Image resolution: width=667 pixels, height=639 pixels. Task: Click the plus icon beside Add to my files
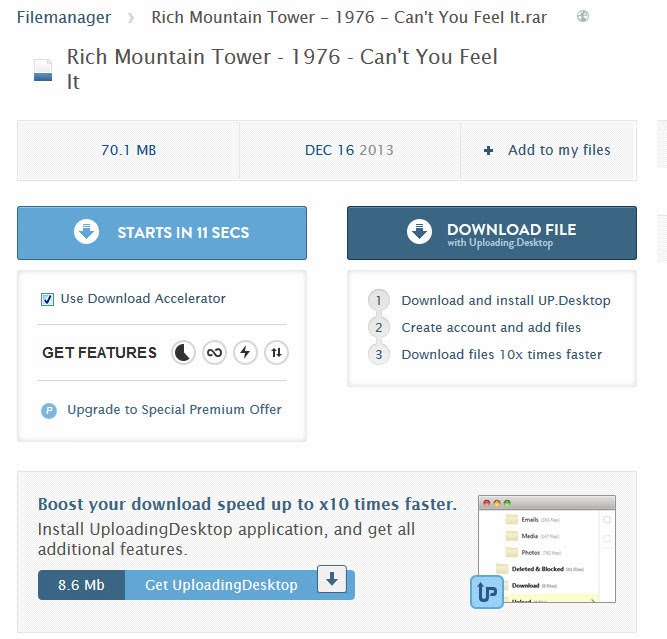click(x=488, y=150)
